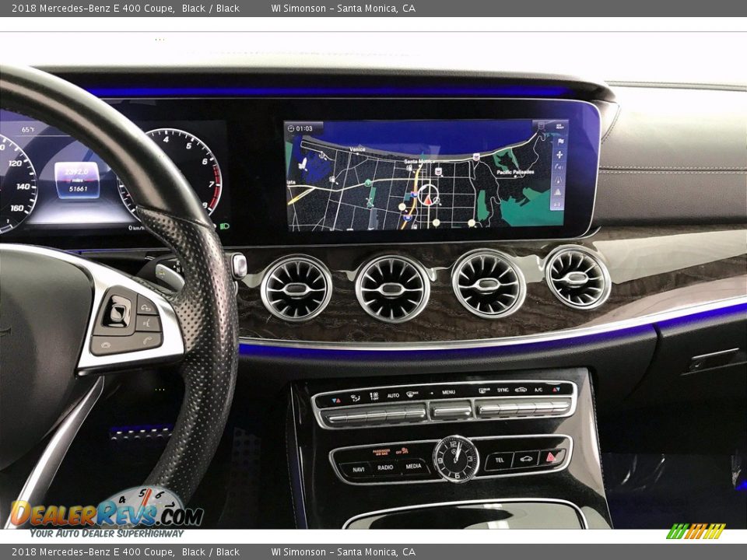Touch the leftmost round air vent
The image size is (747, 560).
click(x=296, y=288)
